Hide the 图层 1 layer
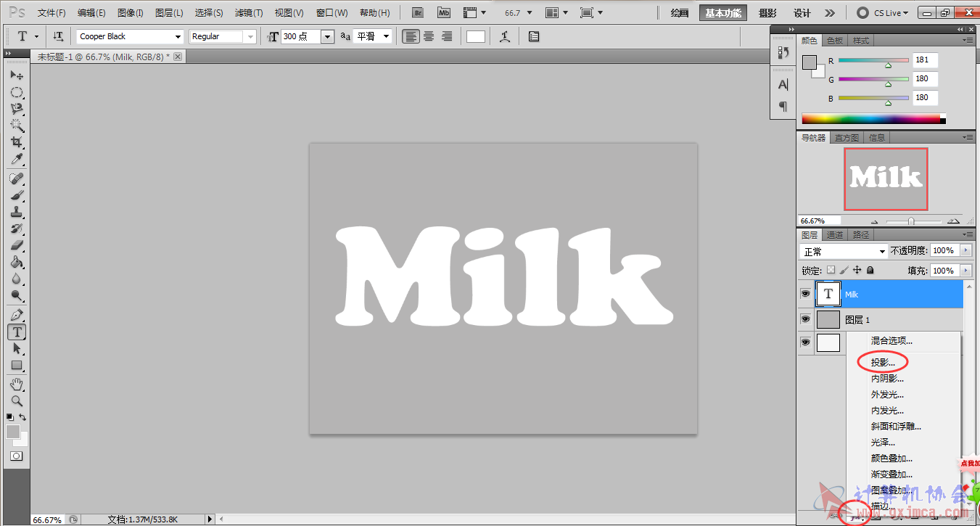The width and height of the screenshot is (980, 526). [805, 319]
